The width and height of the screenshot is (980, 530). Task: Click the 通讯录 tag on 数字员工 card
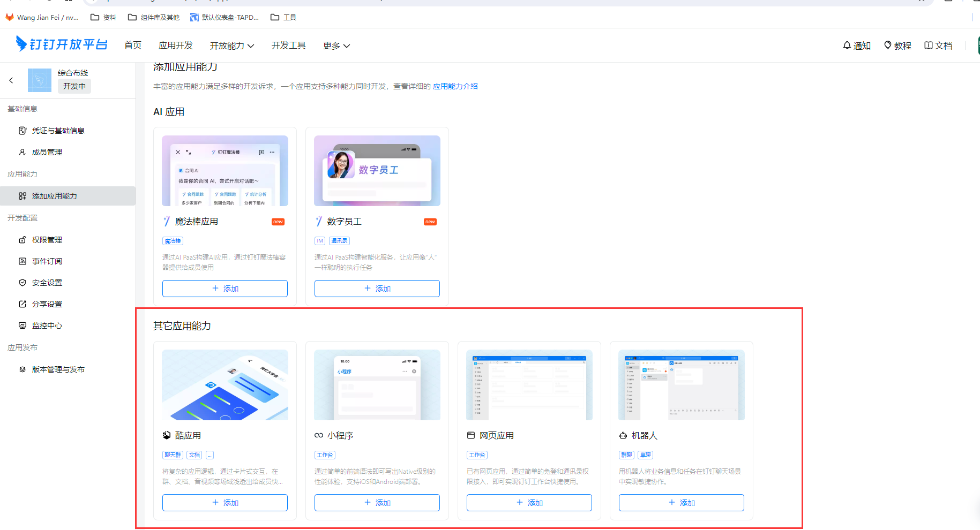pyautogui.click(x=339, y=241)
